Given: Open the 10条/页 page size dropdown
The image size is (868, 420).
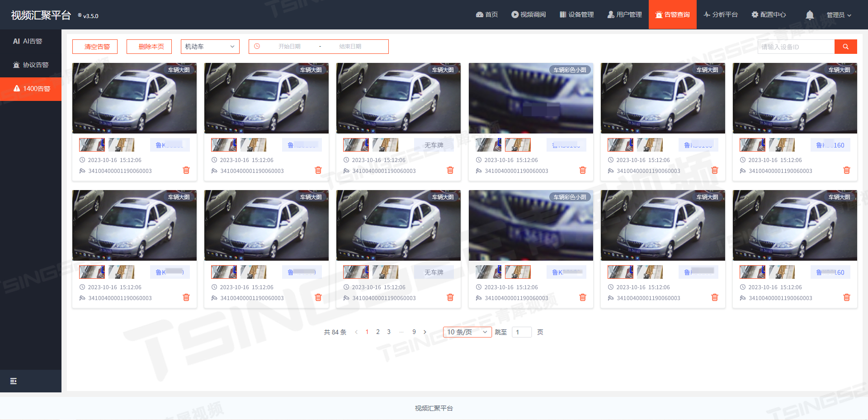Looking at the screenshot, I should [x=467, y=332].
